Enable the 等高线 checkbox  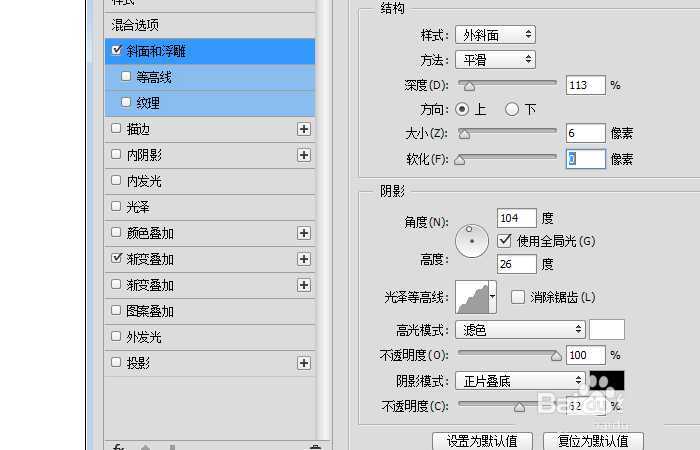point(125,76)
